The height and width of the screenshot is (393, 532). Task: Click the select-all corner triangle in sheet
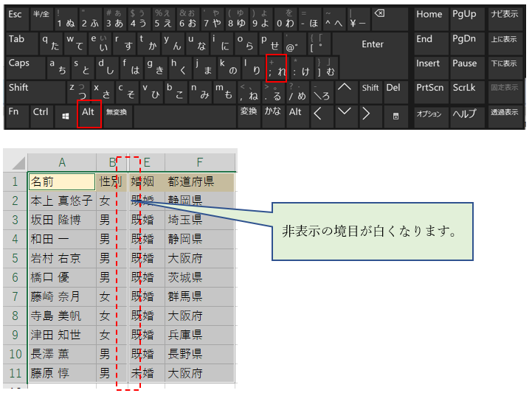pos(16,162)
